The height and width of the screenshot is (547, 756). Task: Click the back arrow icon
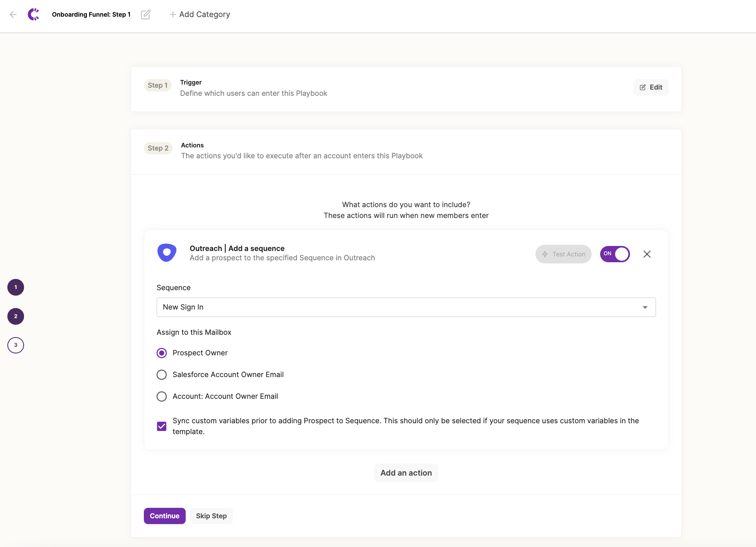click(x=13, y=15)
